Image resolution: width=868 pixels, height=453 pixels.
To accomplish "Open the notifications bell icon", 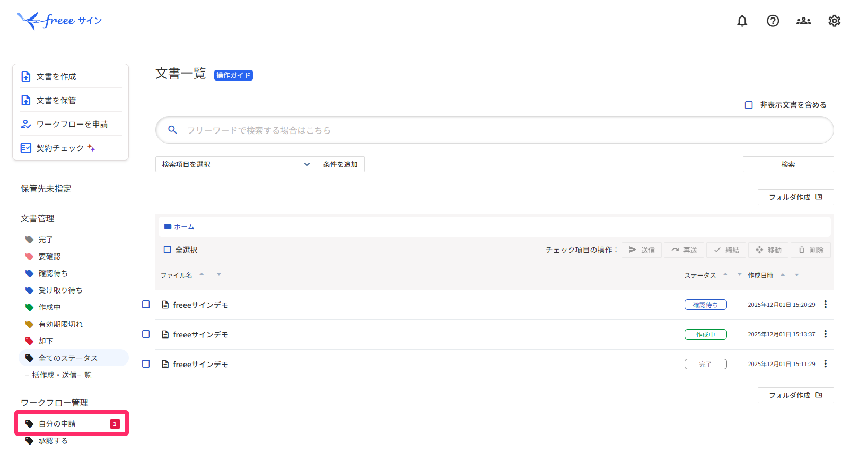I will pyautogui.click(x=742, y=21).
